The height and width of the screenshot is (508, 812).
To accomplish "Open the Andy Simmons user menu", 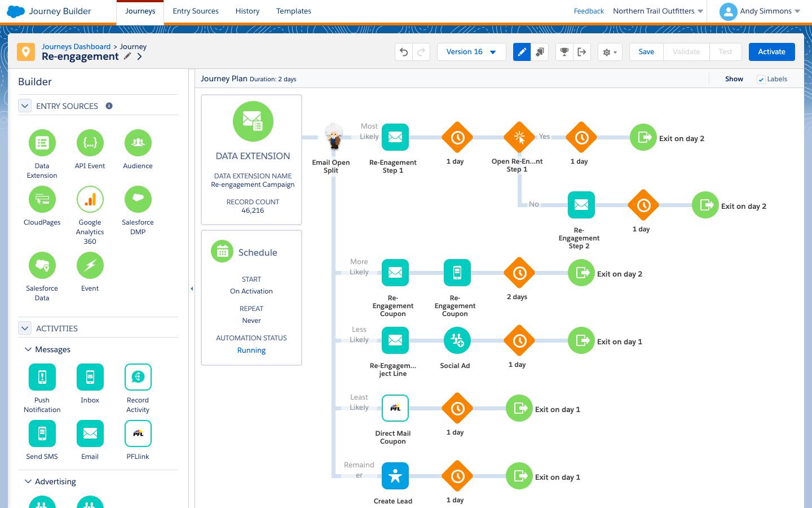I will tap(760, 11).
